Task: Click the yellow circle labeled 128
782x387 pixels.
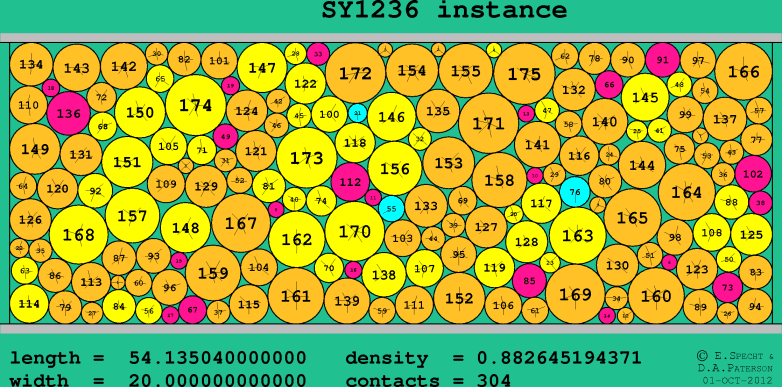Action: tap(527, 242)
